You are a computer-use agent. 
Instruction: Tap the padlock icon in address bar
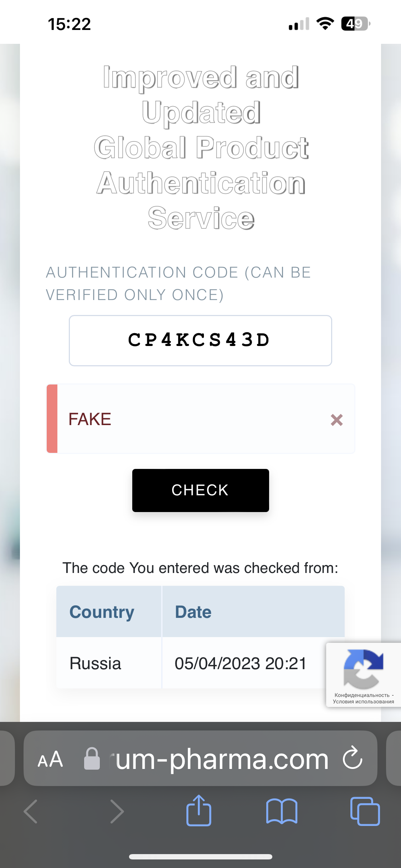[x=92, y=758]
